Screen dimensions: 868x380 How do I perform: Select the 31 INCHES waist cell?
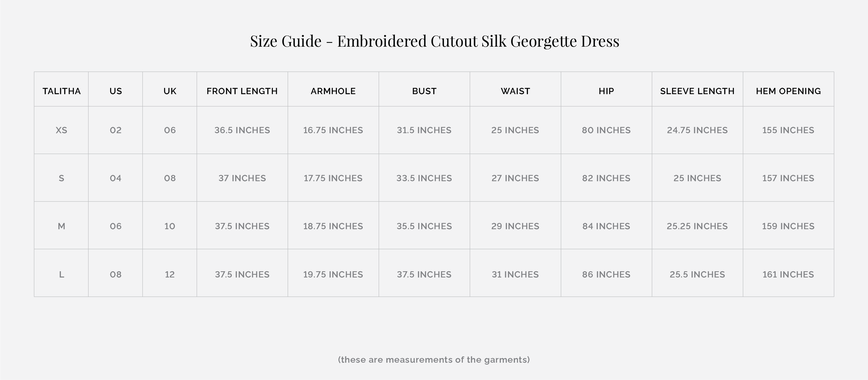click(515, 274)
